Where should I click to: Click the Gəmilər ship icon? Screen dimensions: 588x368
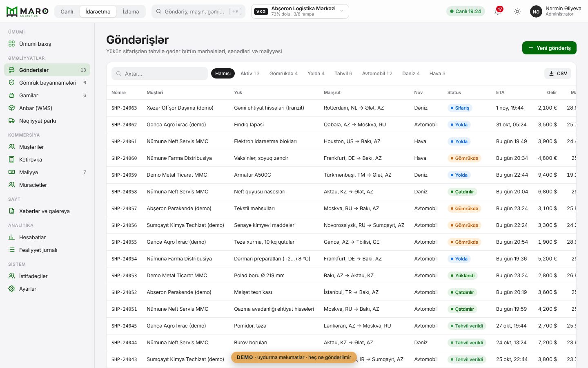coord(12,95)
